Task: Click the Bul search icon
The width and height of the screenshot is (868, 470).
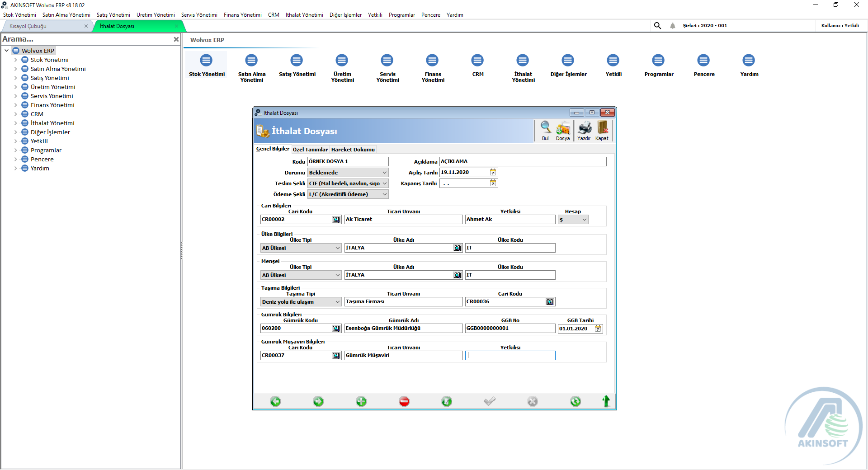Action: click(545, 131)
